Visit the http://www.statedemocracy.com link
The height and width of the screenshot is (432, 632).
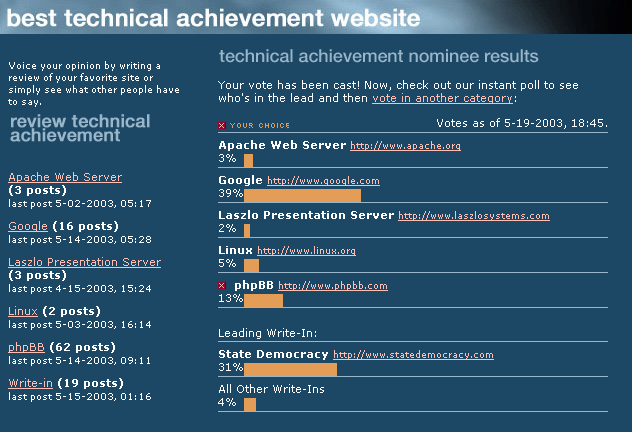(x=413, y=355)
